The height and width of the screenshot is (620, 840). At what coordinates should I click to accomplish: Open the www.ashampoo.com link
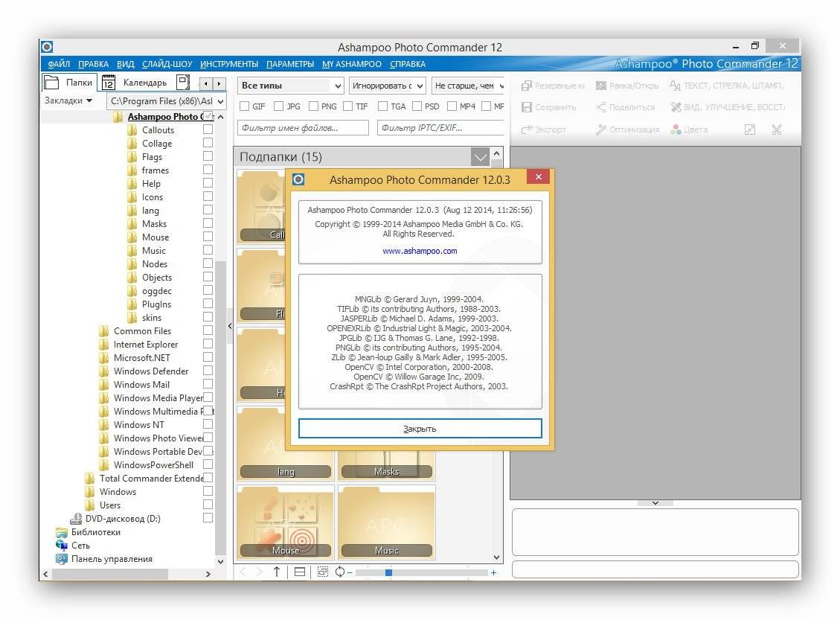tap(420, 251)
